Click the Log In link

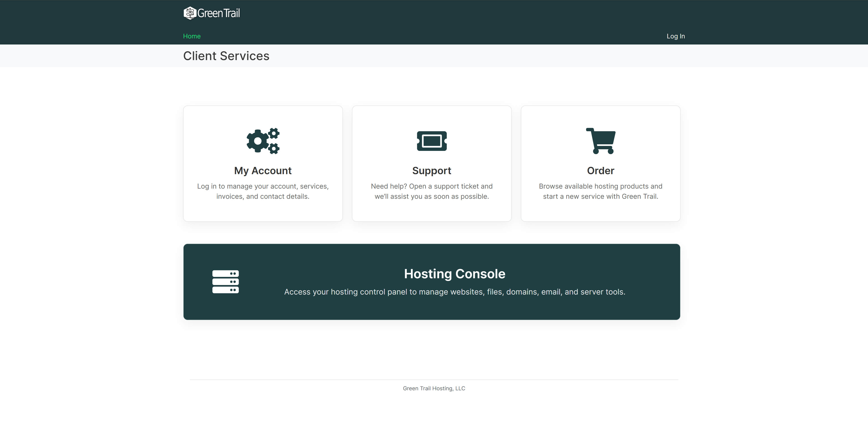click(x=676, y=36)
